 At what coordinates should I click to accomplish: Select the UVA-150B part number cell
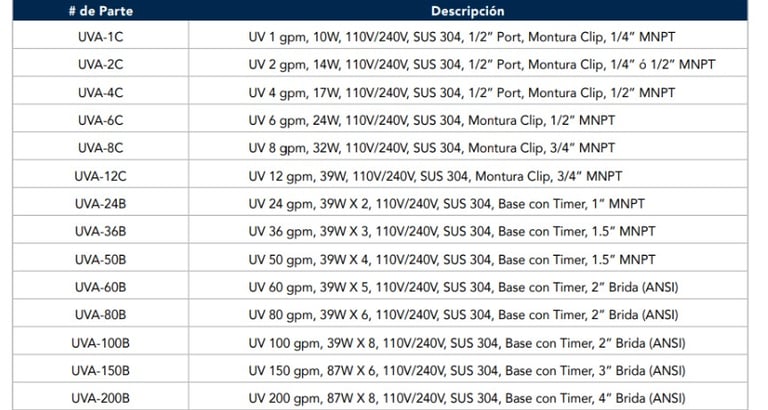pyautogui.click(x=100, y=371)
